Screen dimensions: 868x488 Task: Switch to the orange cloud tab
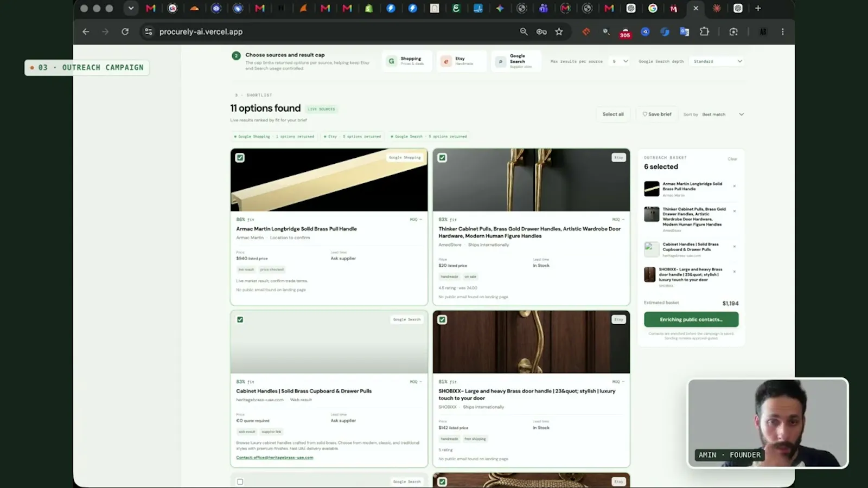(194, 8)
